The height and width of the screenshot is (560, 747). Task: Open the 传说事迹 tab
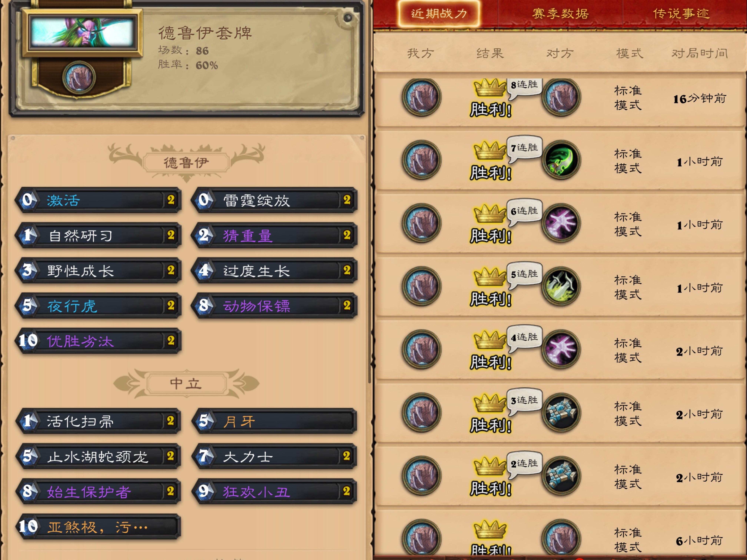(x=681, y=14)
